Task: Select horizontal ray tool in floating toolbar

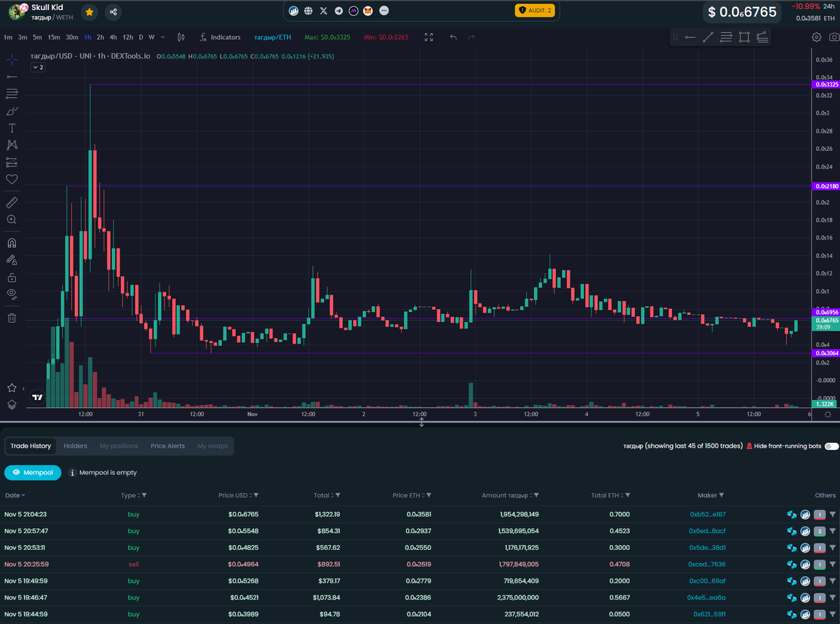Action: click(x=690, y=37)
